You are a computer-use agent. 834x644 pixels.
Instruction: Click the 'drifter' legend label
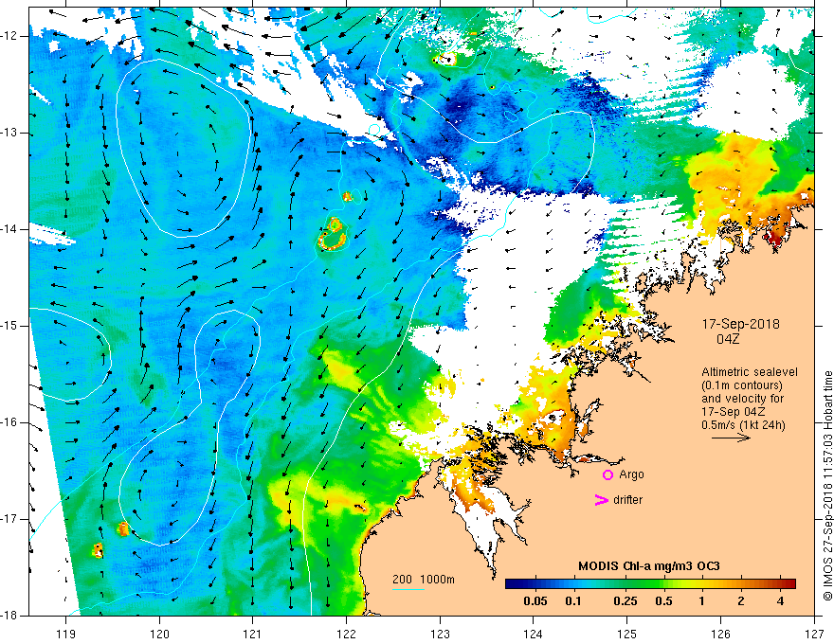(x=627, y=500)
